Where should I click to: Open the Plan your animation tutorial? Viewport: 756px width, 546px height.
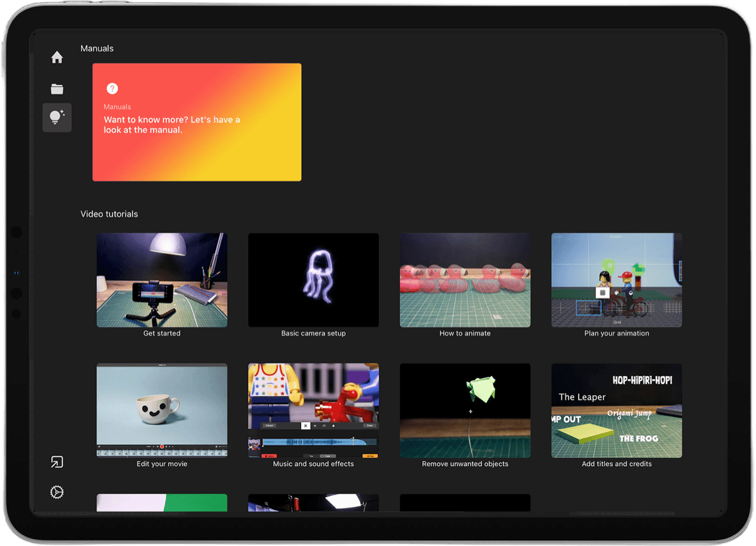(616, 280)
